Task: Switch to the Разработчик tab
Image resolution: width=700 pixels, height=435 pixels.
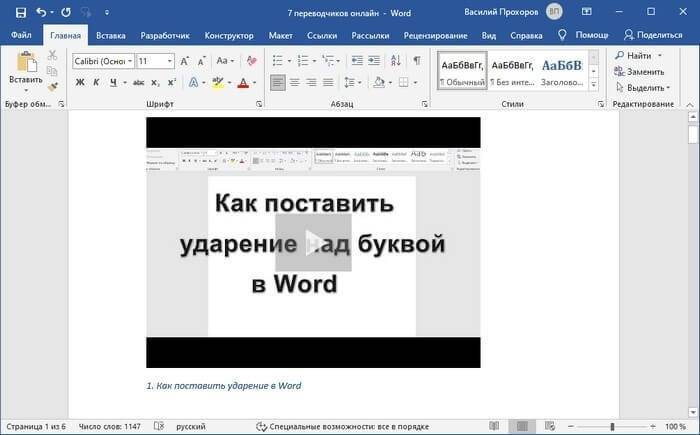Action: tap(165, 35)
